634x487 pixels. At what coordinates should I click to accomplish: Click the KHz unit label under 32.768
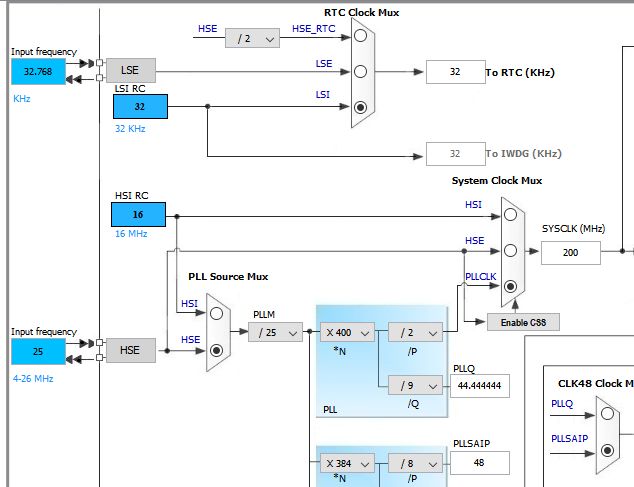pyautogui.click(x=22, y=99)
